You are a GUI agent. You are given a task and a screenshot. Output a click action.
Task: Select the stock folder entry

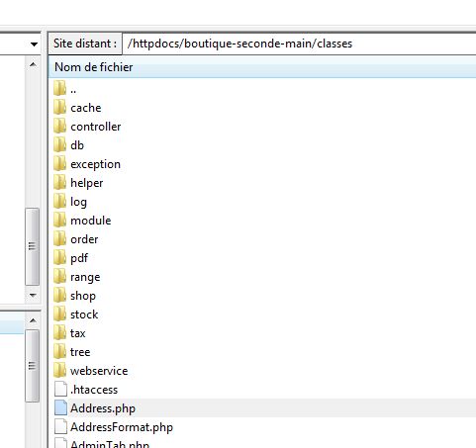point(84,314)
